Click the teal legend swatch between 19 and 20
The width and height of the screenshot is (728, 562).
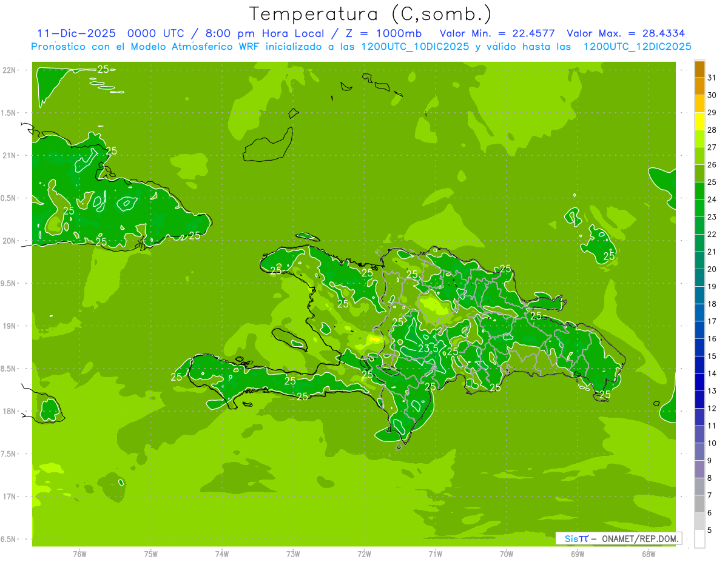[x=699, y=278]
